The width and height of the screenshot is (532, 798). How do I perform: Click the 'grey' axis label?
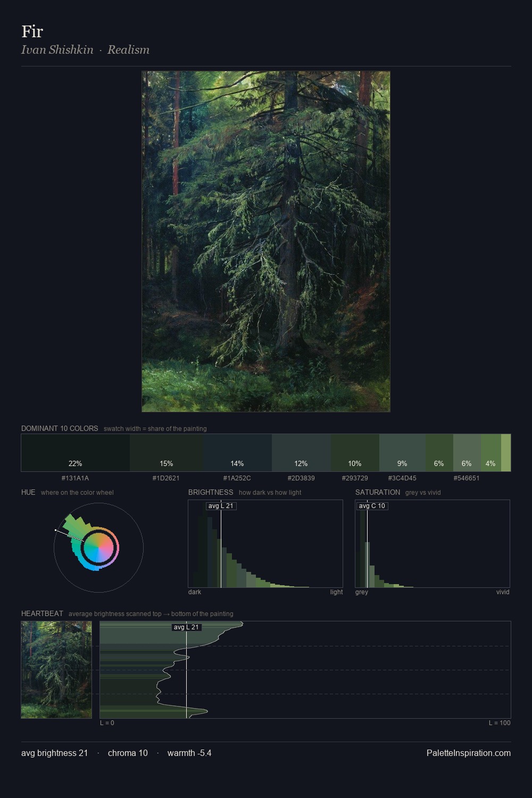pos(362,592)
